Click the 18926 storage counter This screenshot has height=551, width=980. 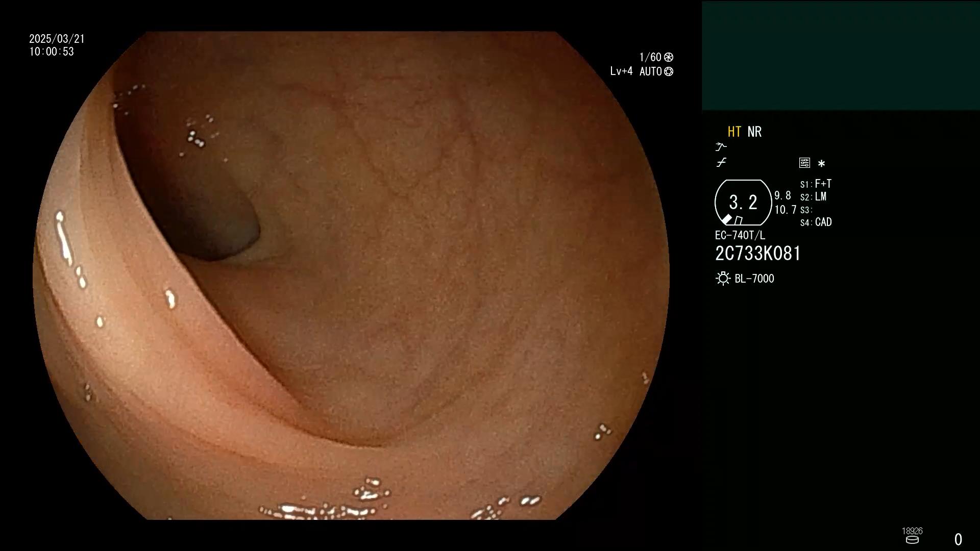pyautogui.click(x=912, y=531)
